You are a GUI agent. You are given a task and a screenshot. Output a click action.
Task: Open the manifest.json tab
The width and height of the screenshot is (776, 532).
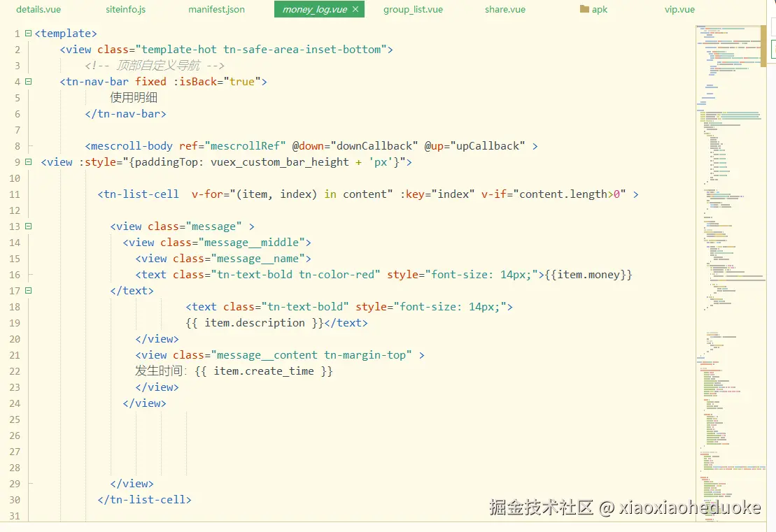click(x=216, y=9)
